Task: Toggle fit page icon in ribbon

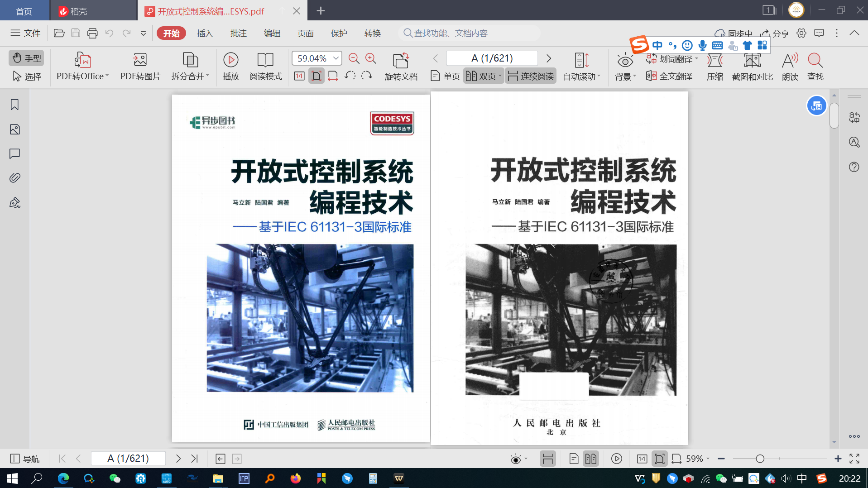Action: coord(317,76)
